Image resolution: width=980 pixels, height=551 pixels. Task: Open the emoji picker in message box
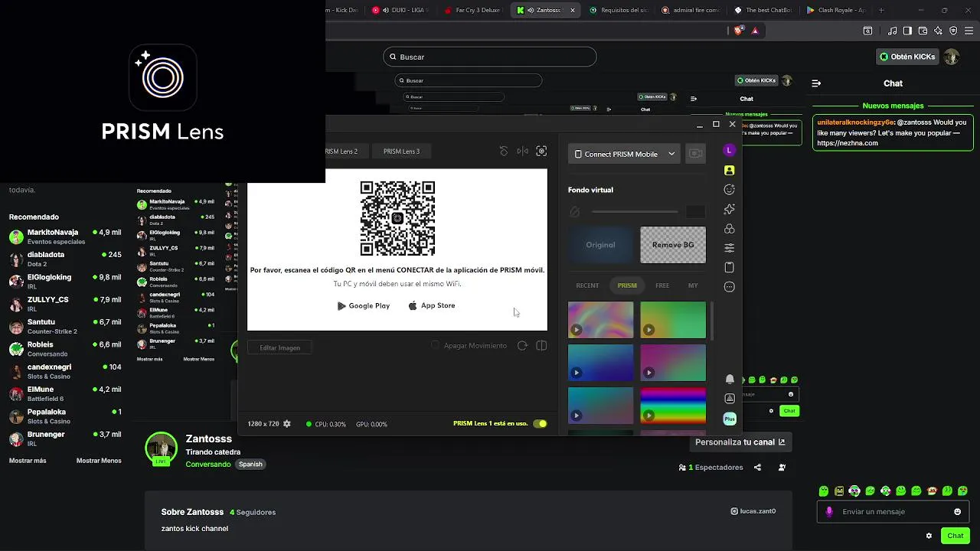tap(957, 512)
